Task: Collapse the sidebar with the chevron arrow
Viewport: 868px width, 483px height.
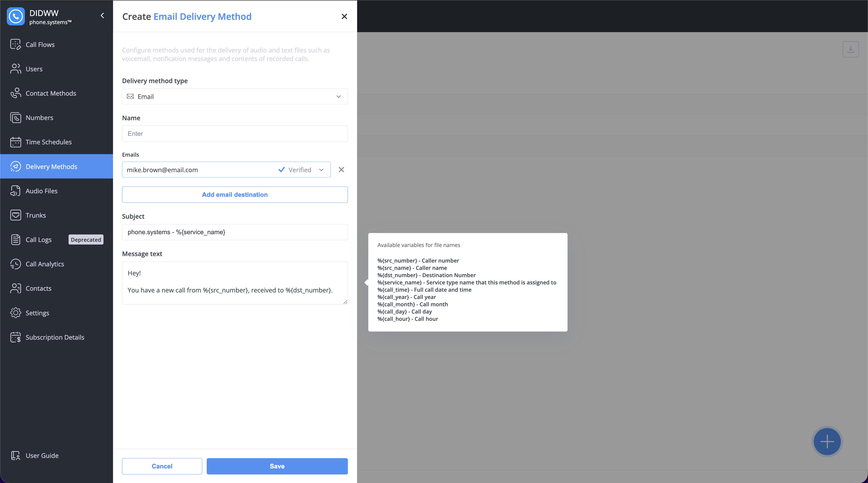Action: 102,16
